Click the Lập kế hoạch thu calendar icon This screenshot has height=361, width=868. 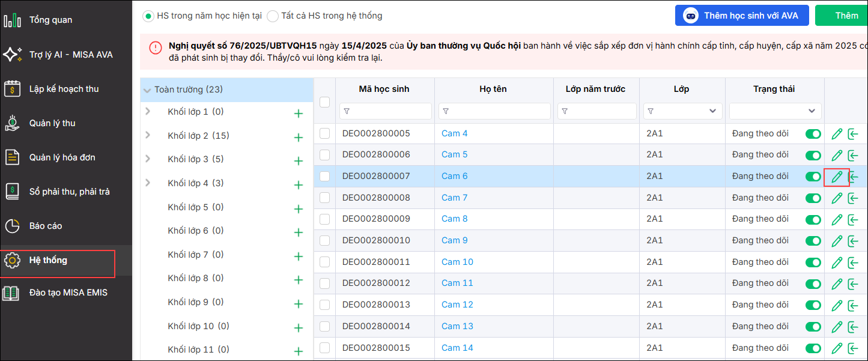12,89
